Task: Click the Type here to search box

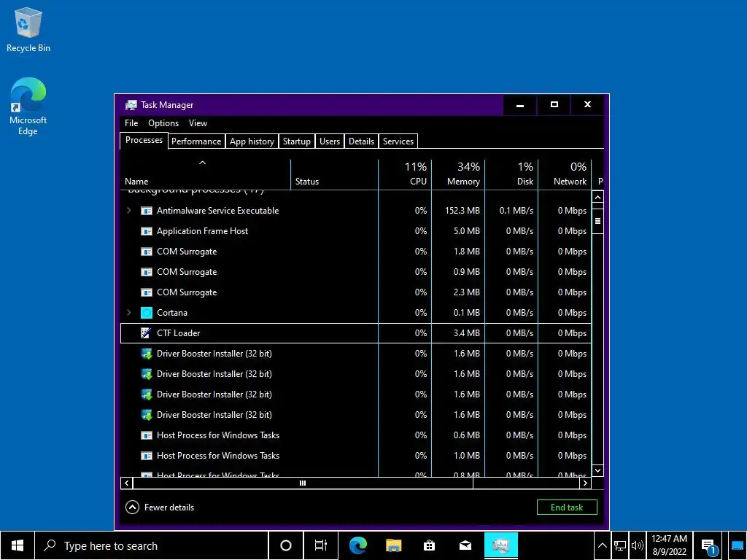Action: (x=152, y=545)
